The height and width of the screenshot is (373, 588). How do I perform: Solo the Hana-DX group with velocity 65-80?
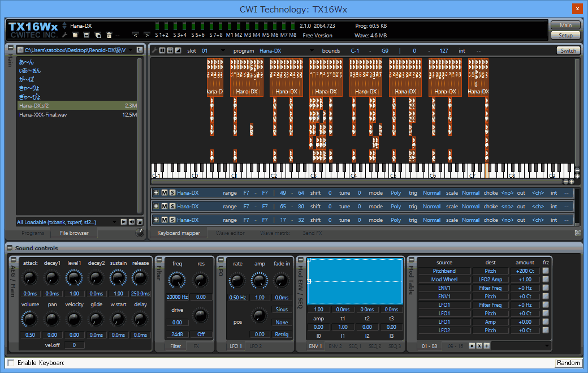[172, 206]
